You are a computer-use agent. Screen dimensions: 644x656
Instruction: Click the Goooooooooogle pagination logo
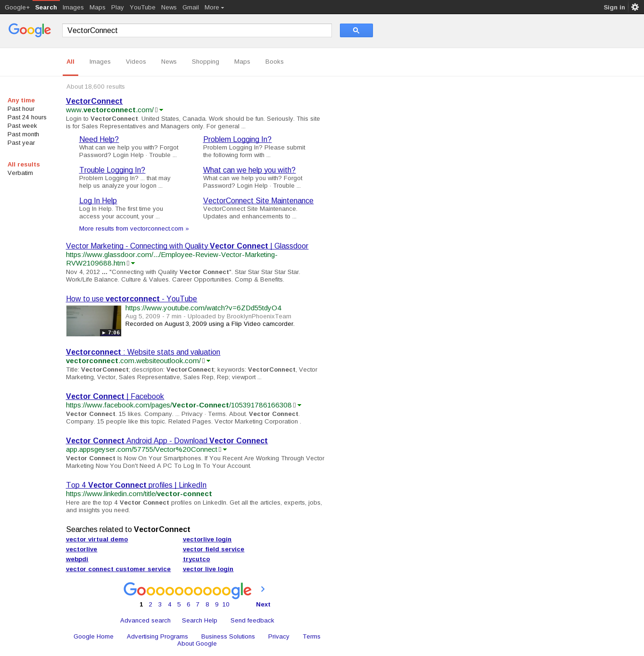point(188,590)
